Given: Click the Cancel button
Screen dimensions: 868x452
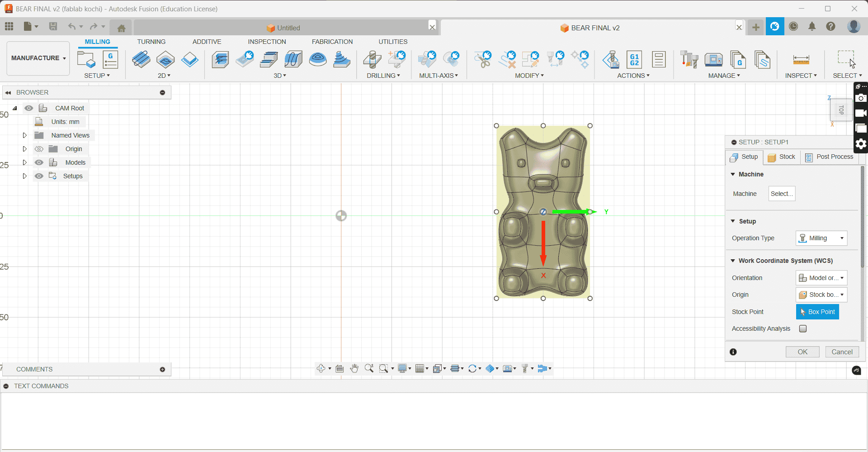Looking at the screenshot, I should click(842, 352).
